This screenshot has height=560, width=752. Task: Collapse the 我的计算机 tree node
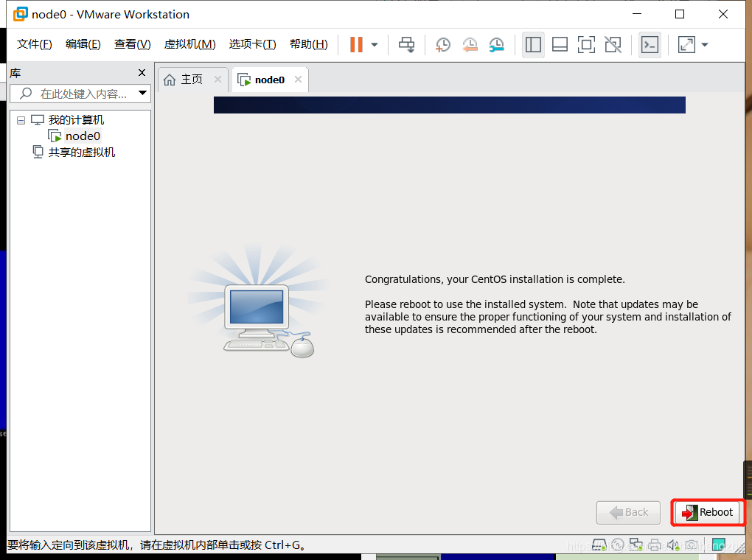[x=21, y=120]
